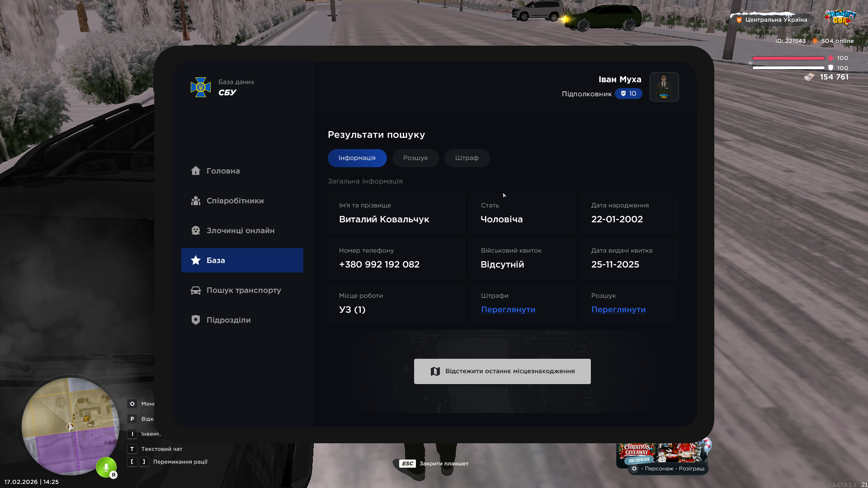Click the officer avatar thumbnail
This screenshot has width=868, height=488.
click(664, 87)
